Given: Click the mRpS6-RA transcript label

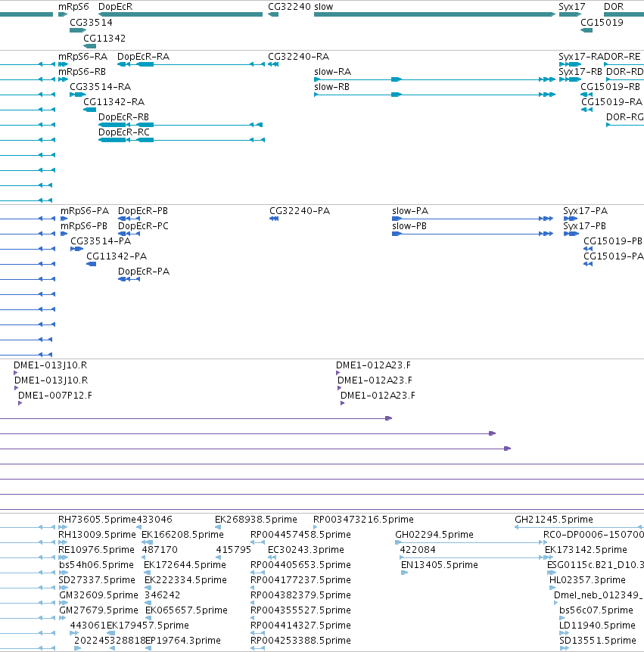Looking at the screenshot, I should coord(82,57).
